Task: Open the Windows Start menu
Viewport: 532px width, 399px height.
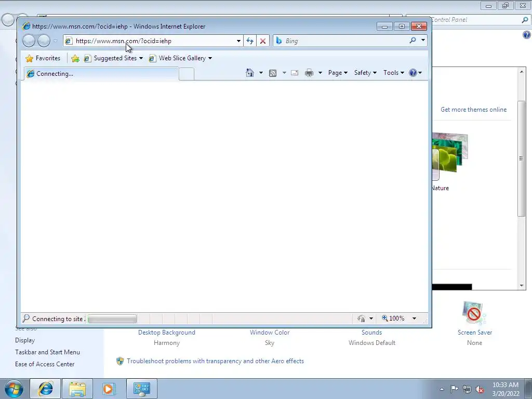Action: 14,389
